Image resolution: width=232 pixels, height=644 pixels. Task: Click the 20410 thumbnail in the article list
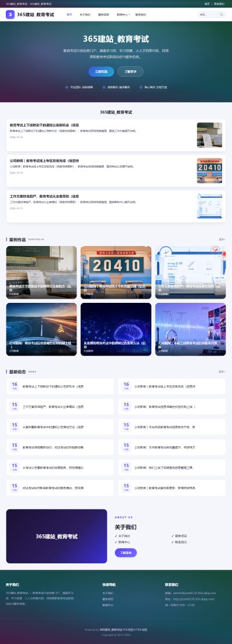pyautogui.click(x=209, y=171)
